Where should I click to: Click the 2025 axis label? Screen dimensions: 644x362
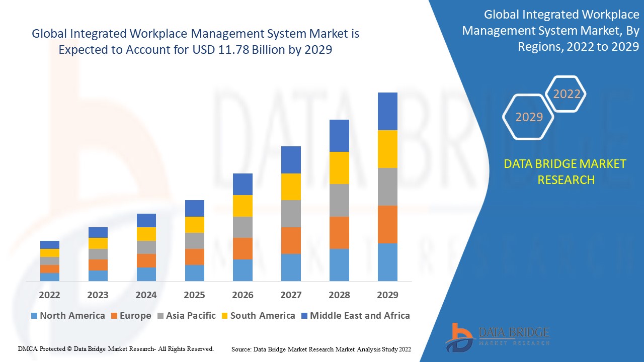click(194, 295)
